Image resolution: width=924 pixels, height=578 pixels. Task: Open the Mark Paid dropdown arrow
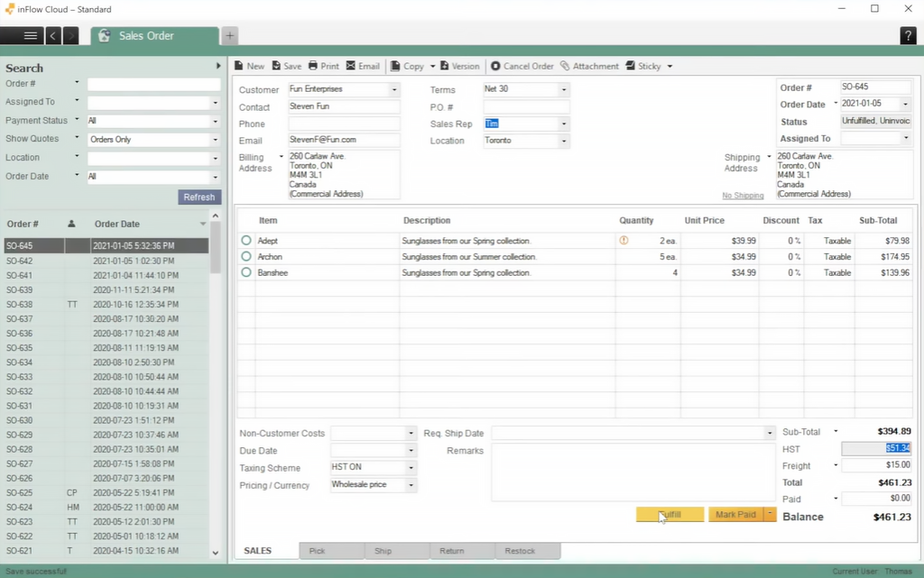(x=771, y=515)
